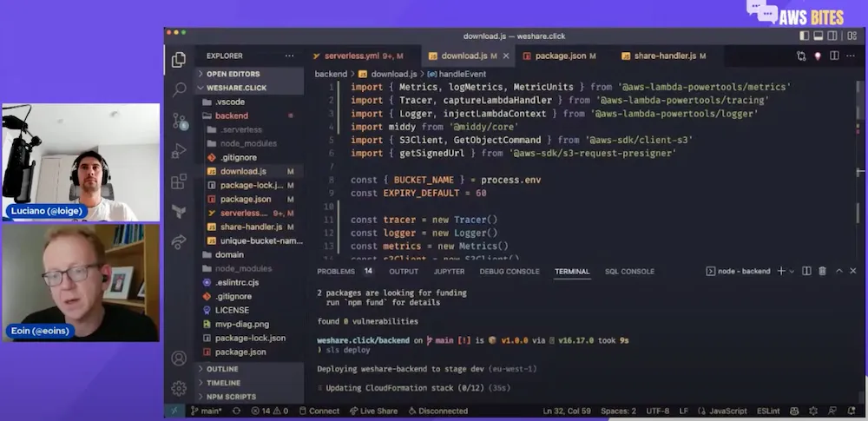Expand the NPM Scripts section
Viewport: 868px width, 421px height.
click(250, 397)
